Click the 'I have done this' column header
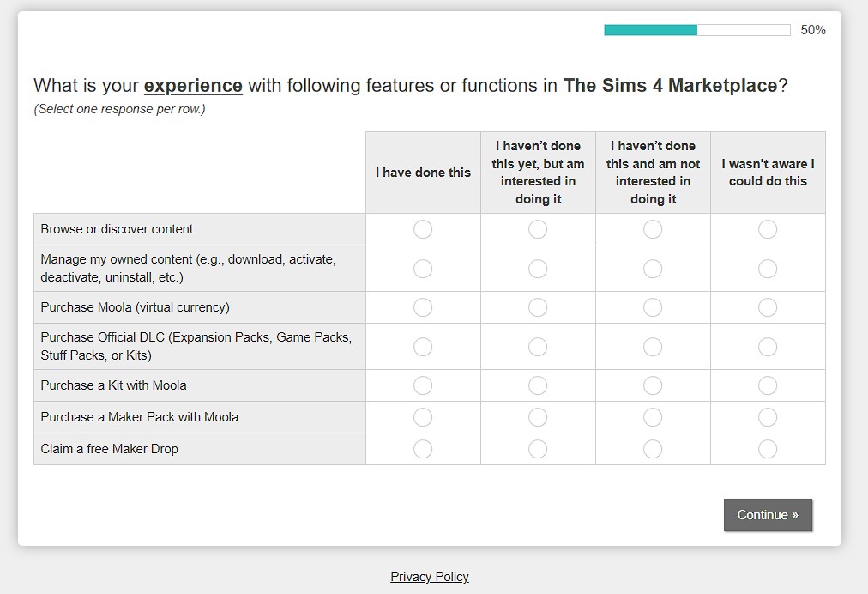Screen dimensions: 868x594 (423, 173)
